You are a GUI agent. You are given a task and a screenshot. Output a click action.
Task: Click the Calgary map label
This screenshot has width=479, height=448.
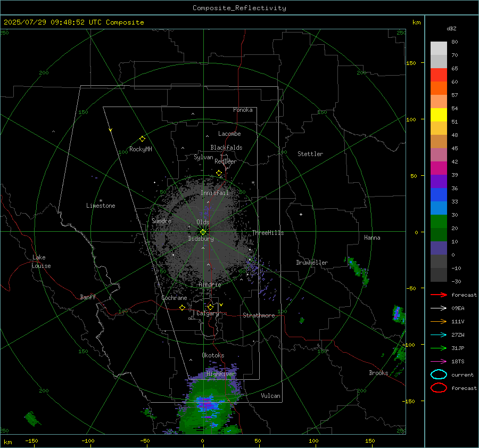pyautogui.click(x=208, y=313)
